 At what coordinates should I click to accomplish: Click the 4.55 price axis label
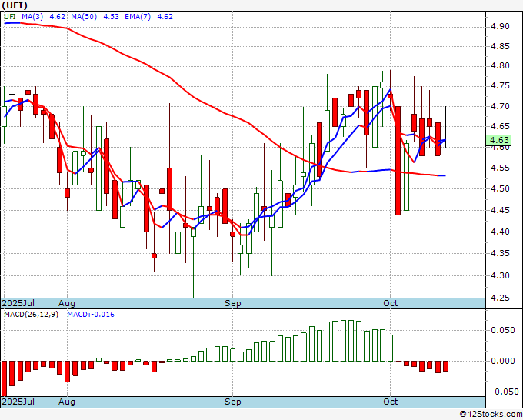pos(501,168)
